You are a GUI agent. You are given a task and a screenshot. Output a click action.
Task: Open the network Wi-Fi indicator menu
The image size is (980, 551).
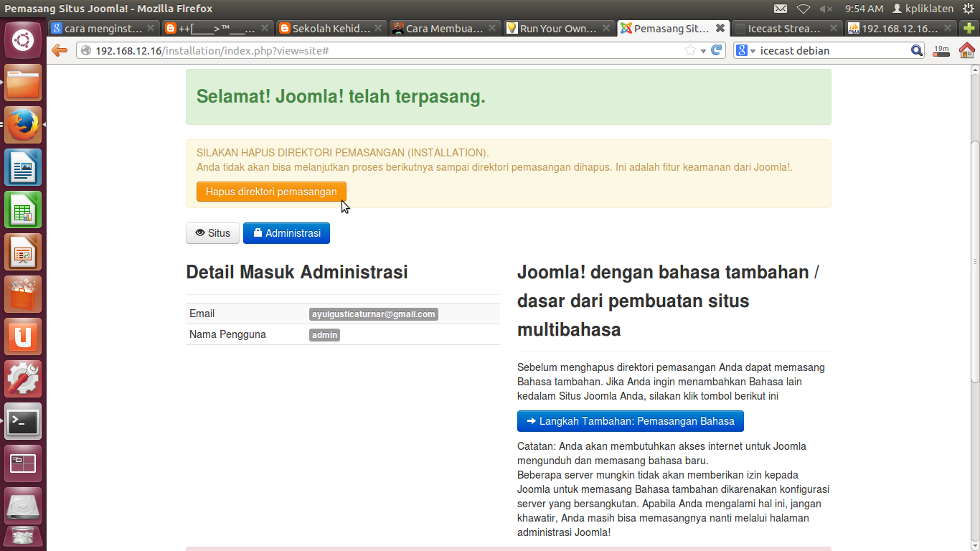[x=804, y=9]
